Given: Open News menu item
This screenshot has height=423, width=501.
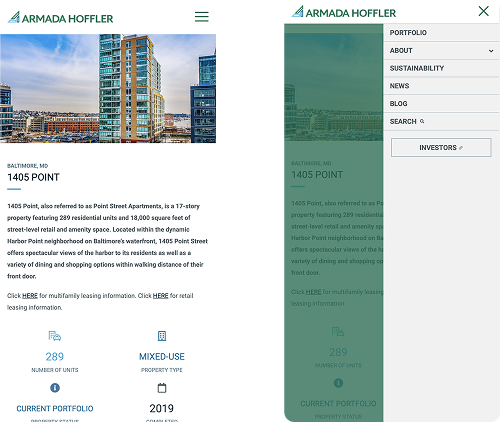Looking at the screenshot, I should click(x=441, y=86).
